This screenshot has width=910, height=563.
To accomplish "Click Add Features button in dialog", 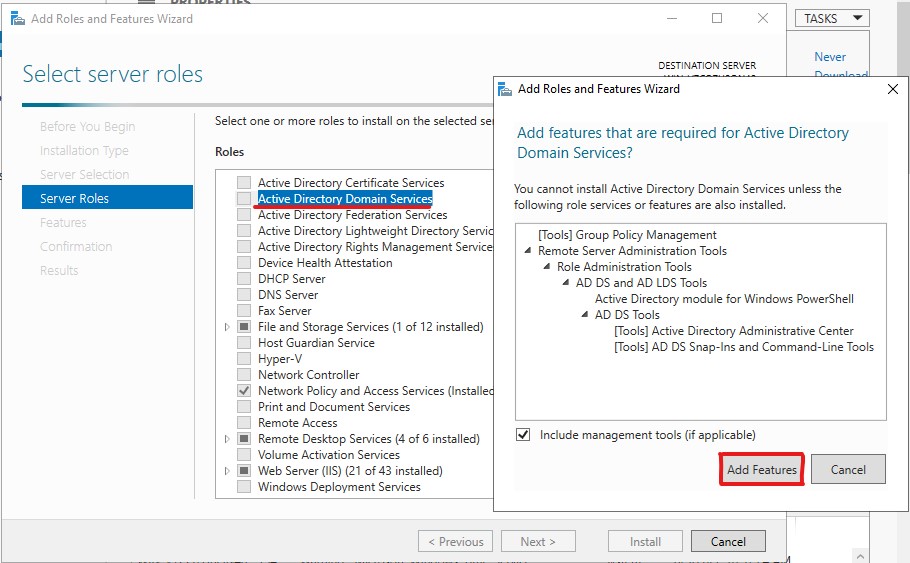I will click(x=761, y=469).
